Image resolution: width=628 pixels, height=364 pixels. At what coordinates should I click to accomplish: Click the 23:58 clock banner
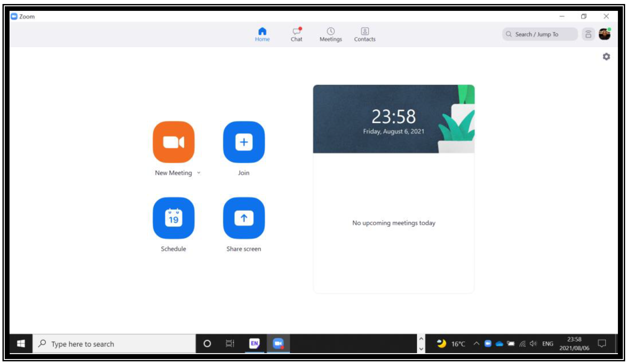click(394, 116)
